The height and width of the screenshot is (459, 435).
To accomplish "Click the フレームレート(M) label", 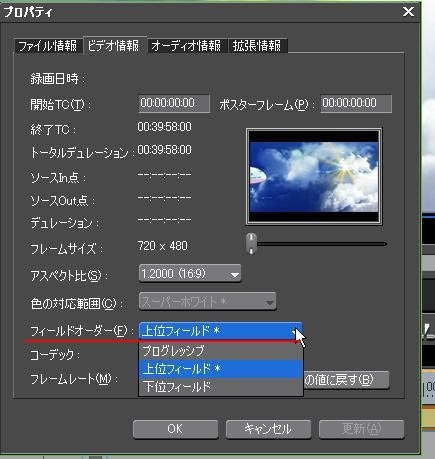I will (74, 379).
